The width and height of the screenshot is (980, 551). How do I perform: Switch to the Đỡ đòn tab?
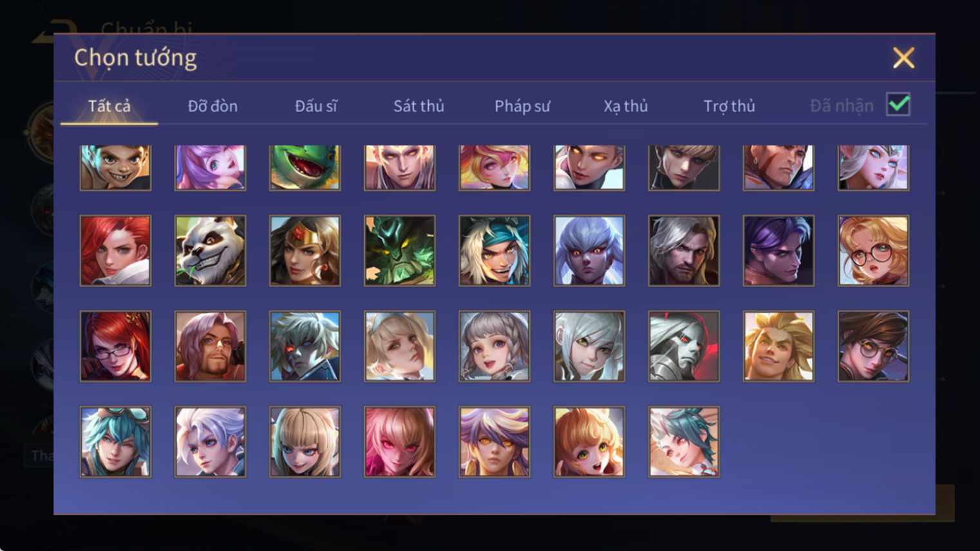(212, 106)
